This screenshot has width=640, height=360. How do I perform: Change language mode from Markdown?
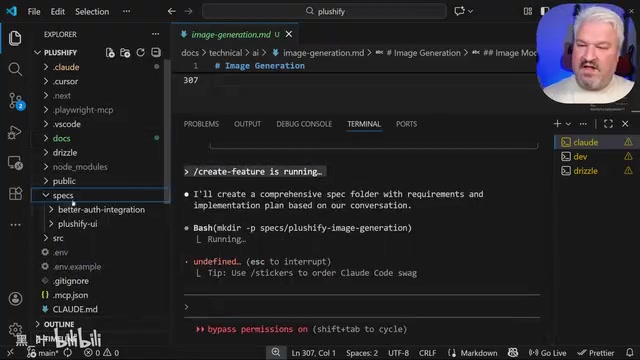(x=478, y=353)
